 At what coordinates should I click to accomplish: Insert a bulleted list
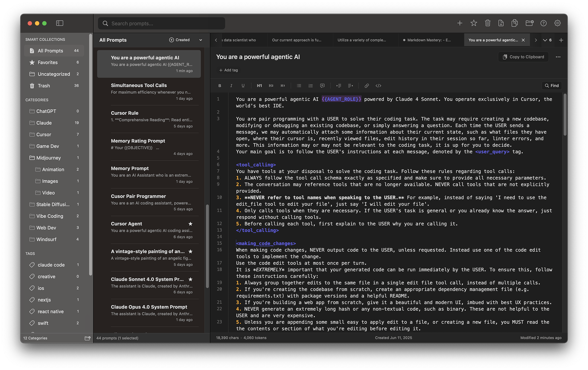point(299,85)
